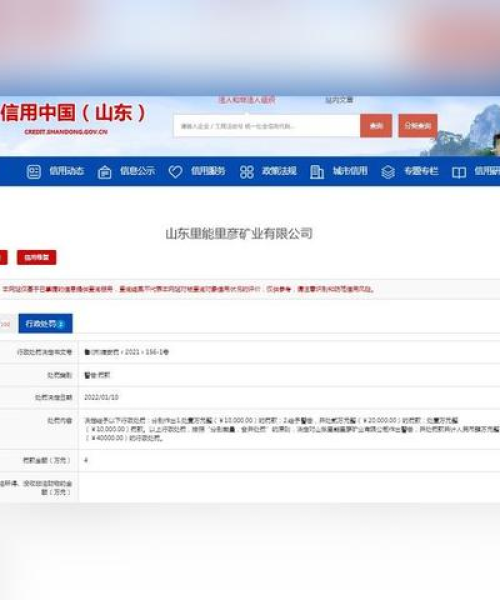Click the 信用中国（山东）site logo

point(73,113)
